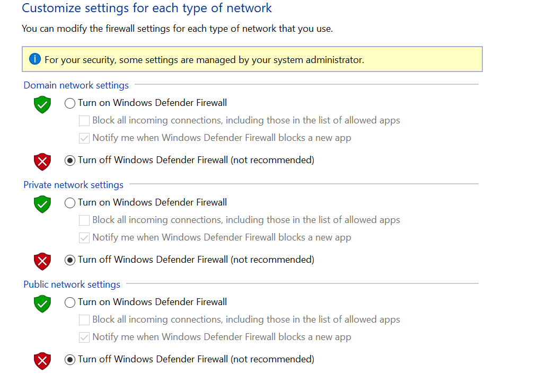This screenshot has height=392, width=547.
Task: Check Block all incoming connections under Public network
Action: pos(84,320)
